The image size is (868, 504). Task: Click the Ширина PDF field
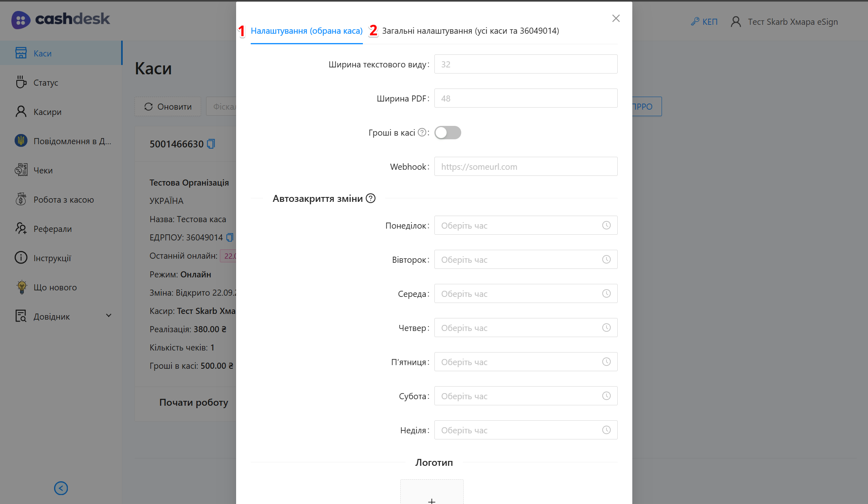(x=525, y=99)
